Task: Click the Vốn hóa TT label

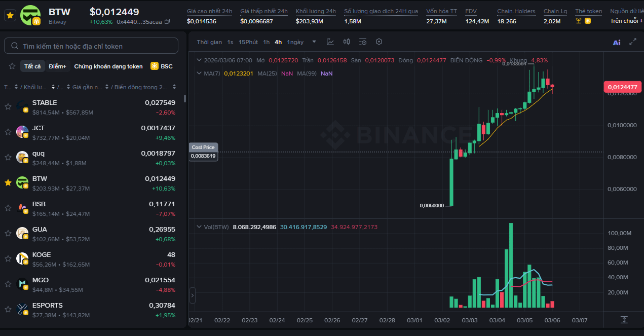Action: pos(441,11)
